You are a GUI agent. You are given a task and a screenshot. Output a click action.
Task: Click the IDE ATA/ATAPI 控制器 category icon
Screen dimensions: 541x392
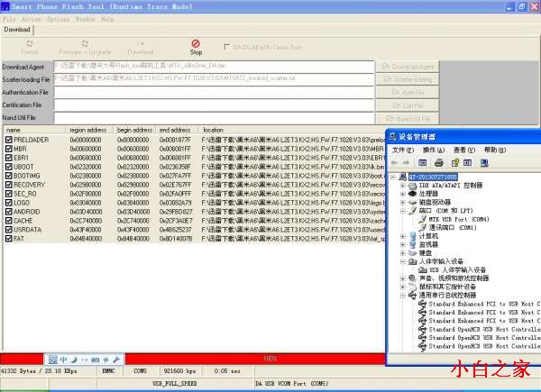413,186
